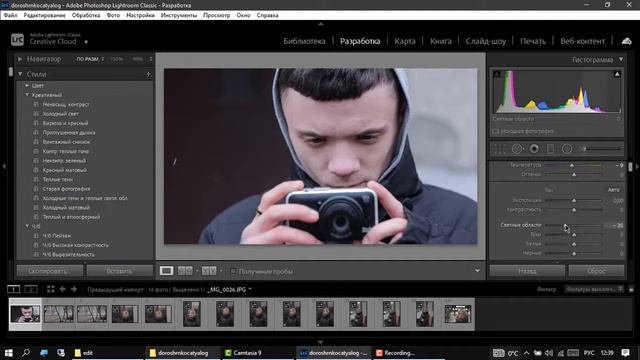Toggle the Получение пробы checkbox
Viewport: 640px width, 360px height.
pos(233,271)
